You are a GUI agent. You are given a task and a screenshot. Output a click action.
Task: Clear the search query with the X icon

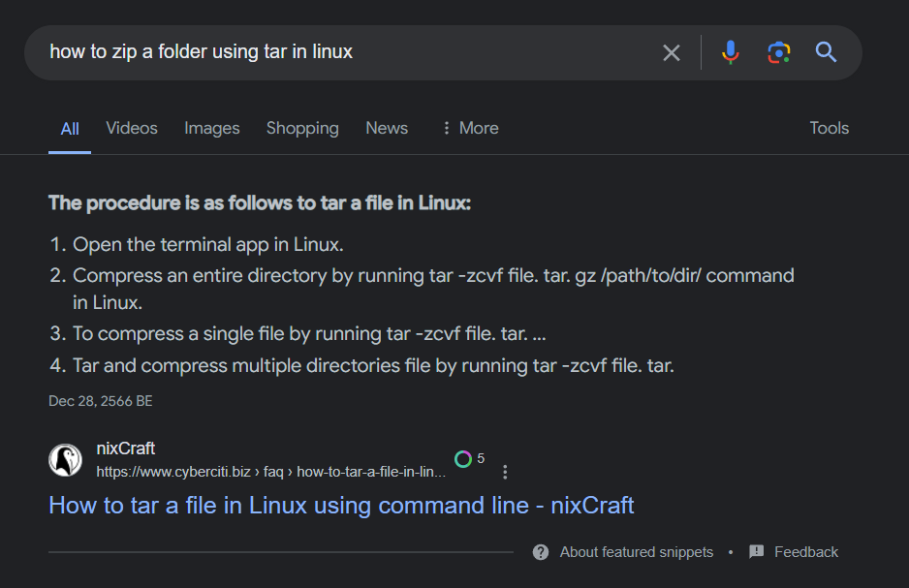[x=671, y=52]
